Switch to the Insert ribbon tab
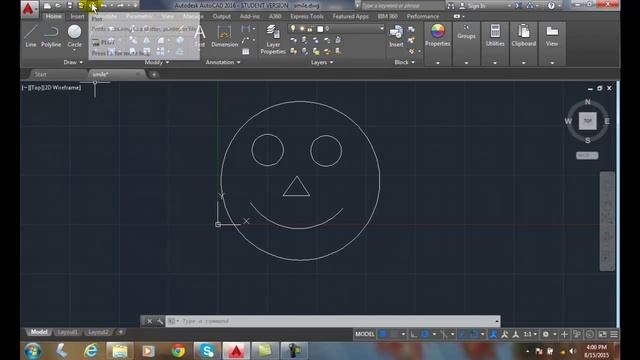 pos(77,16)
